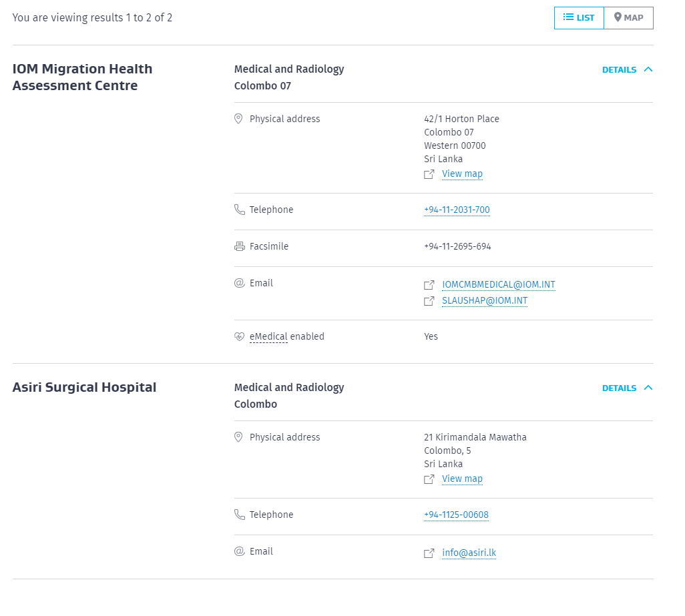685x616 pixels.
Task: Email IOMCMBMEDICAL@IOM.INT
Action: 499,285
